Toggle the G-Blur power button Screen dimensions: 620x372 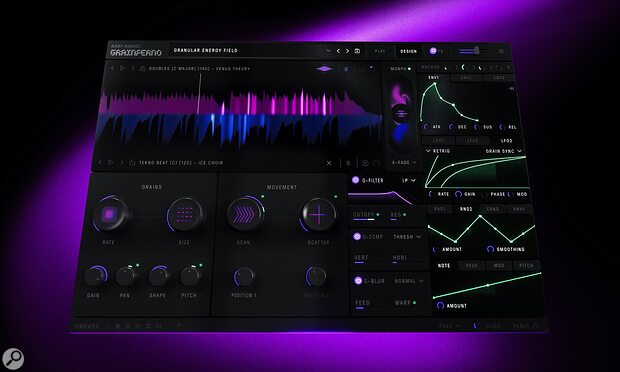tap(358, 281)
